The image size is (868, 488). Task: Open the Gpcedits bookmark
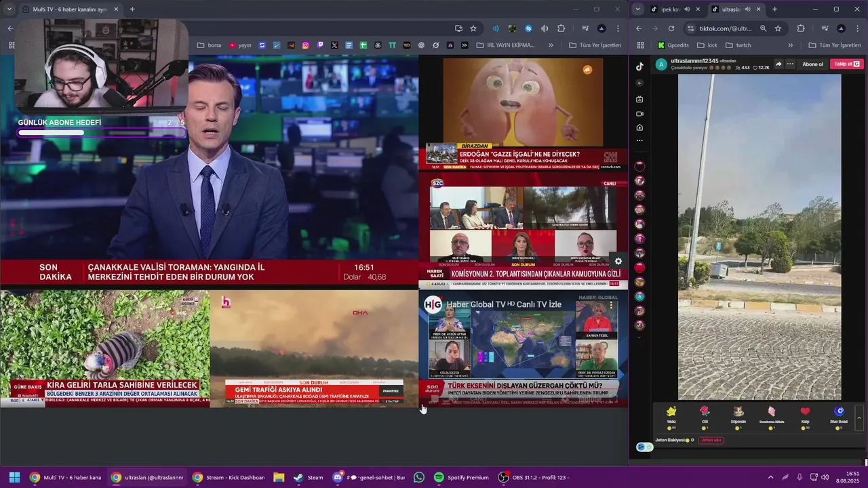[x=673, y=45]
